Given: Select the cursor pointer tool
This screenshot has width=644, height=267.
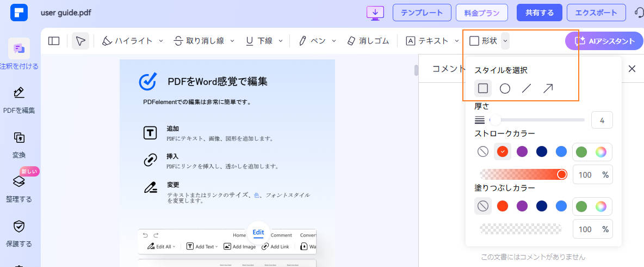Looking at the screenshot, I should tap(81, 41).
